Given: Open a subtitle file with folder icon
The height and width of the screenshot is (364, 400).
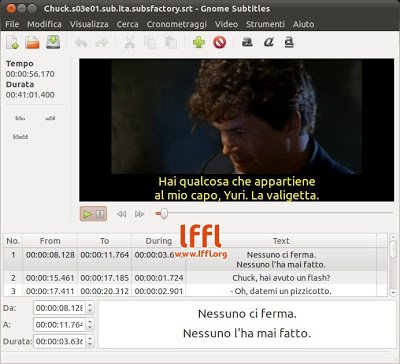Looking at the screenshot, I should (32, 43).
